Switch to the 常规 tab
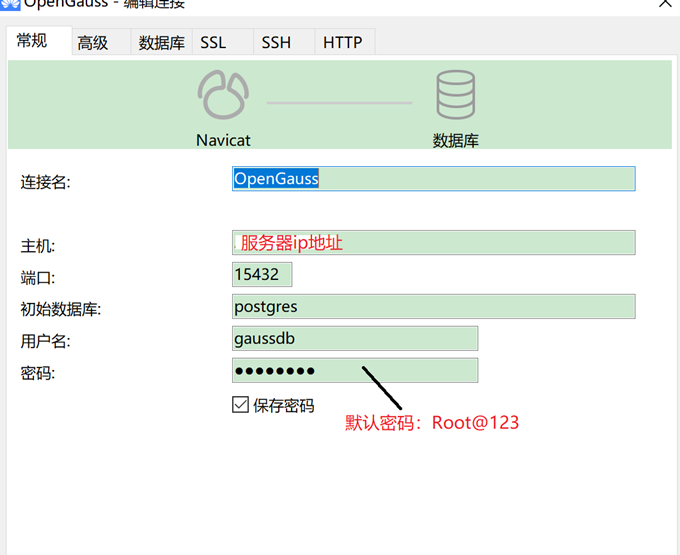Screen dimensions: 680x555 point(32,41)
